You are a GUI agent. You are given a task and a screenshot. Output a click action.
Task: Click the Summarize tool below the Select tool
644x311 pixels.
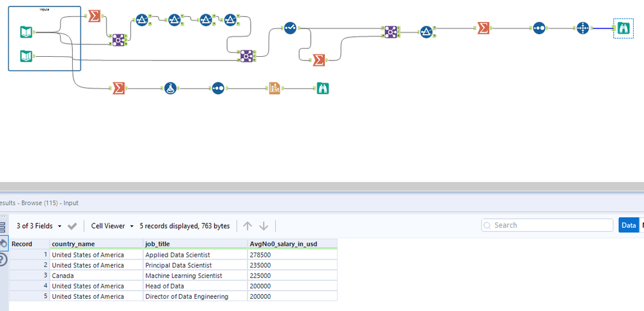coord(318,60)
